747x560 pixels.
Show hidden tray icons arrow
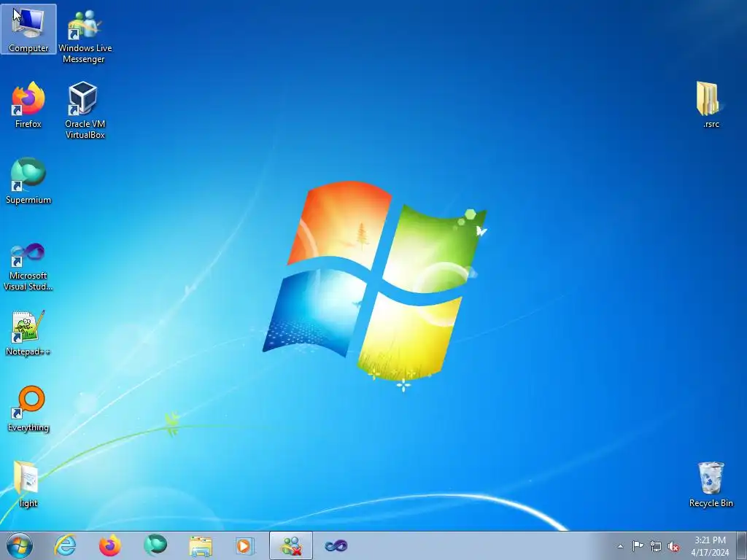pos(620,546)
